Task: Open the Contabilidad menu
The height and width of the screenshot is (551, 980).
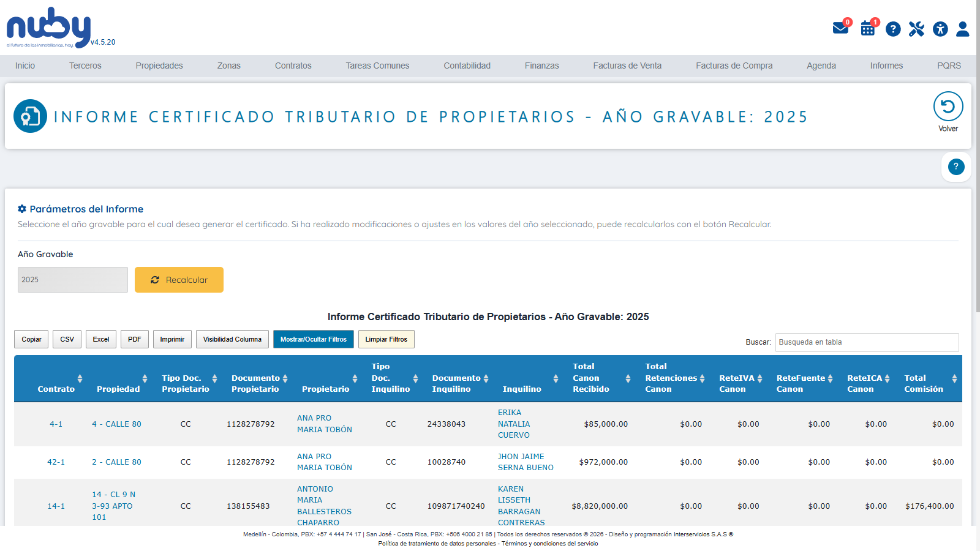Action: click(467, 66)
